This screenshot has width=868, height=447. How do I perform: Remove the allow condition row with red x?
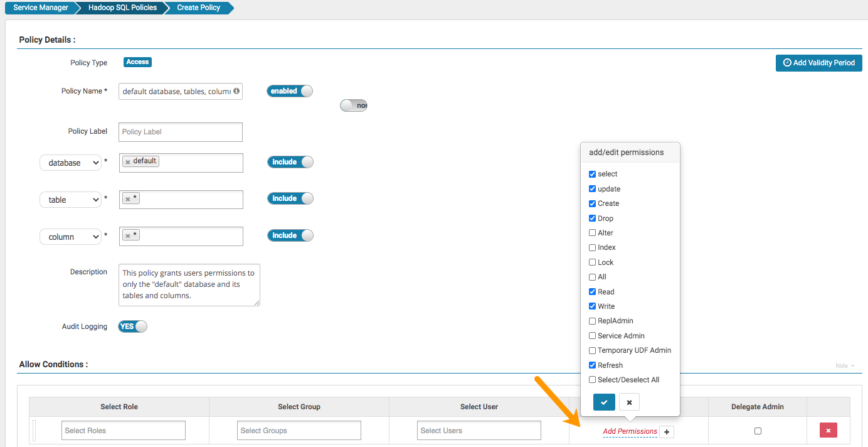point(828,431)
